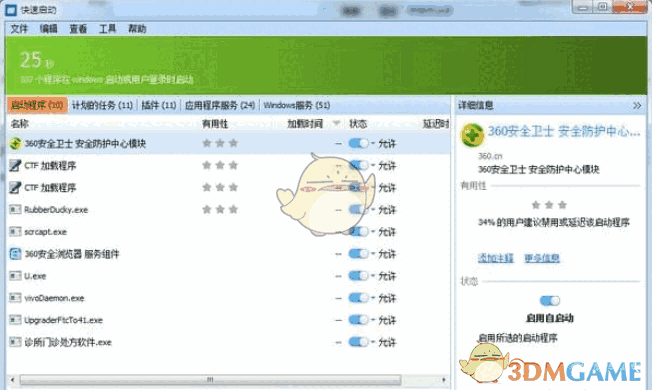Image resolution: width=652 pixels, height=390 pixels.
Task: Select the scrcapt.exe row name
Action: pyautogui.click(x=45, y=232)
